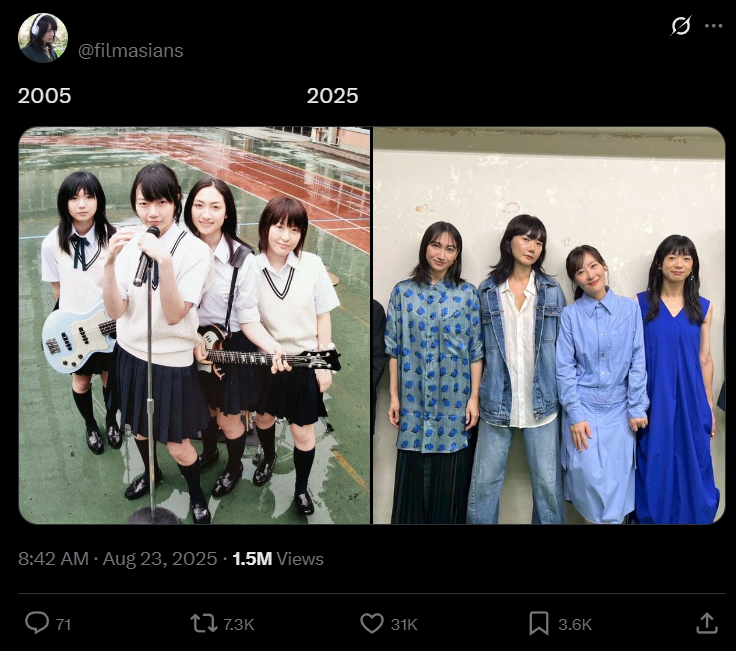Click the 31K likes count
The width and height of the screenshot is (736, 651).
[404, 625]
